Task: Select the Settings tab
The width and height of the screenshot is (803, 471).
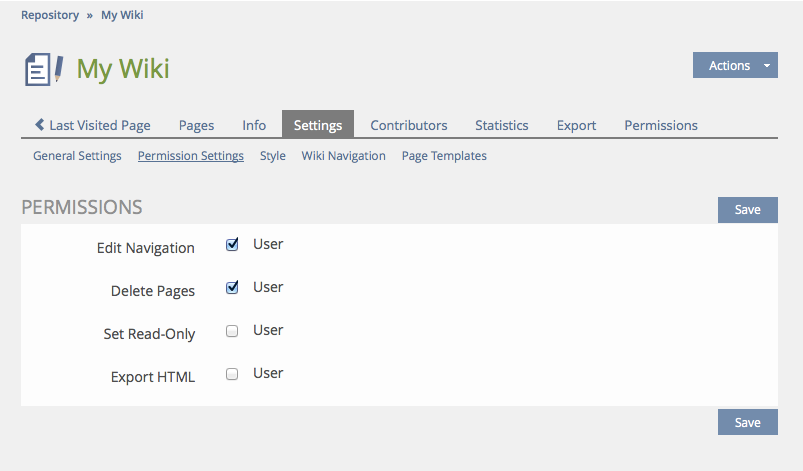Action: [x=318, y=125]
